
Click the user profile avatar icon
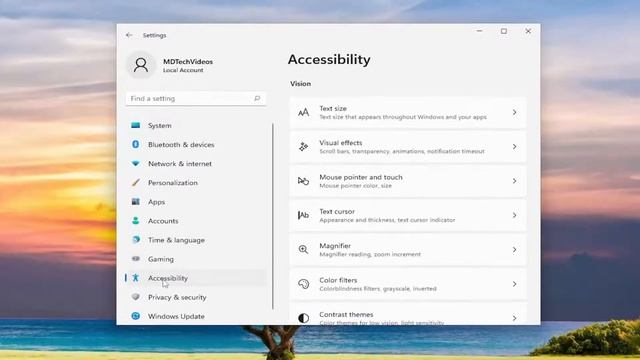point(141,65)
